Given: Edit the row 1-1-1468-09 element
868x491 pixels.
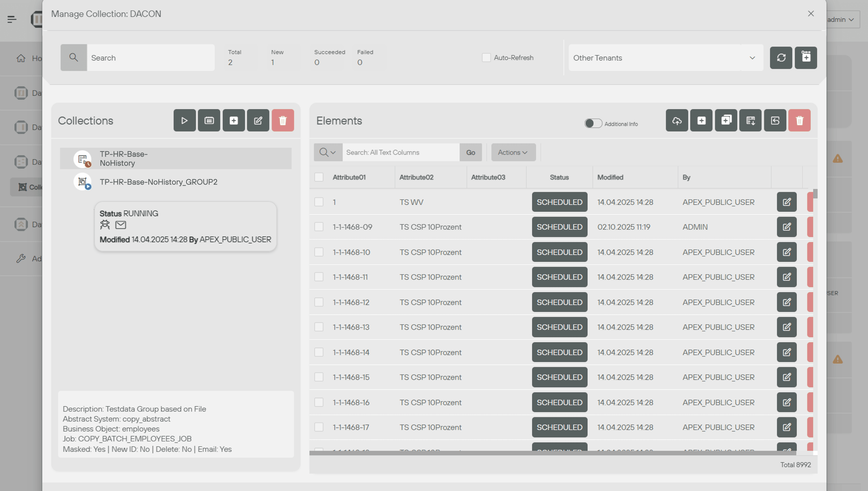Looking at the screenshot, I should [786, 227].
